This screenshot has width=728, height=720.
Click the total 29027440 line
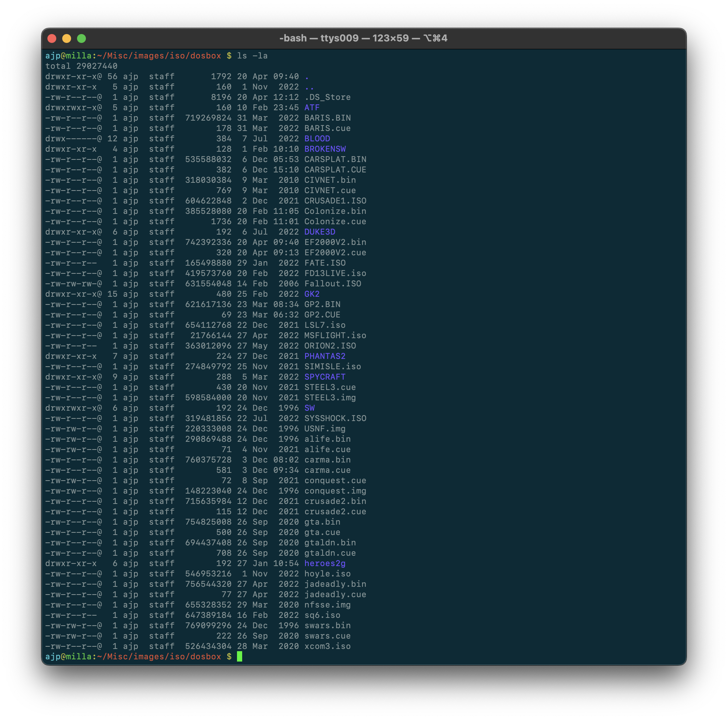pos(81,66)
